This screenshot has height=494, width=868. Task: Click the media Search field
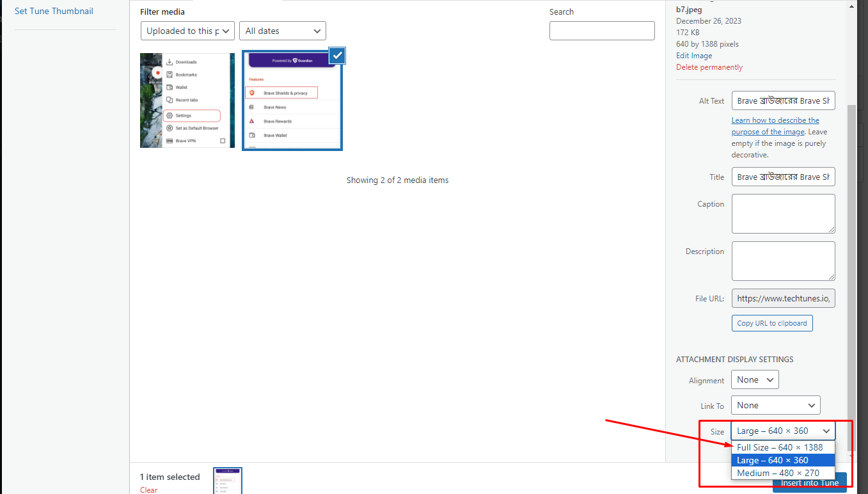(602, 31)
